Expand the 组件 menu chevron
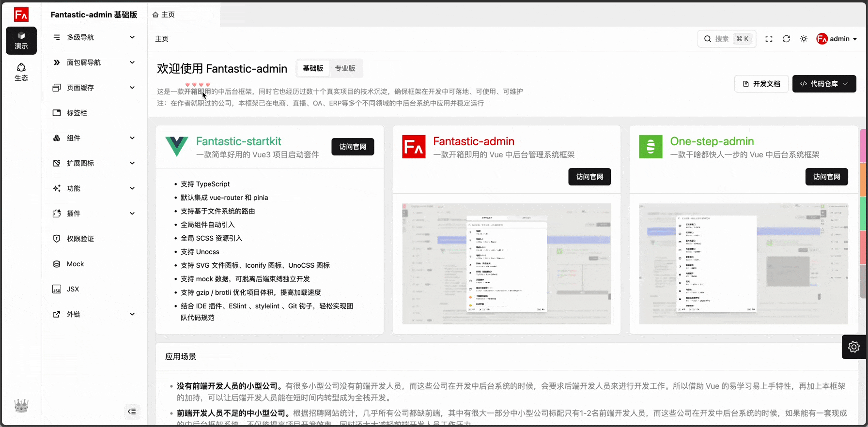Screen dimensions: 868x427 click(132, 138)
